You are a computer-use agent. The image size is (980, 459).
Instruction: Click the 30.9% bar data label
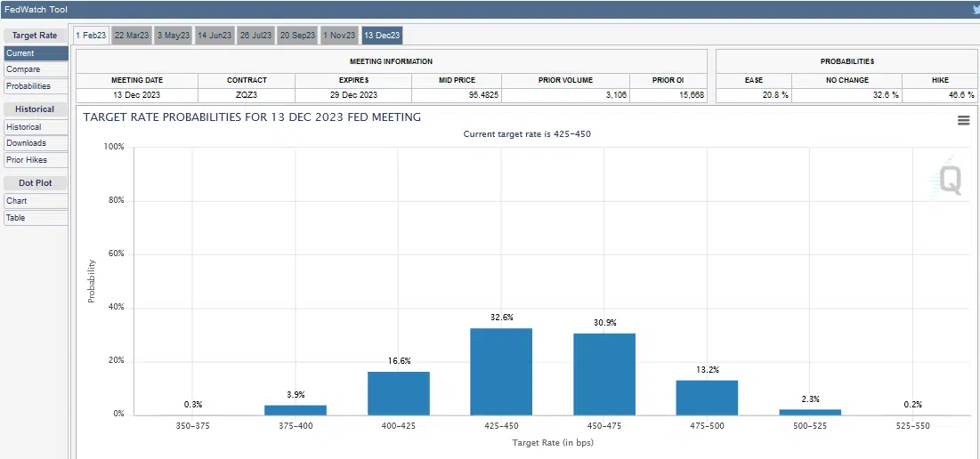tap(604, 323)
